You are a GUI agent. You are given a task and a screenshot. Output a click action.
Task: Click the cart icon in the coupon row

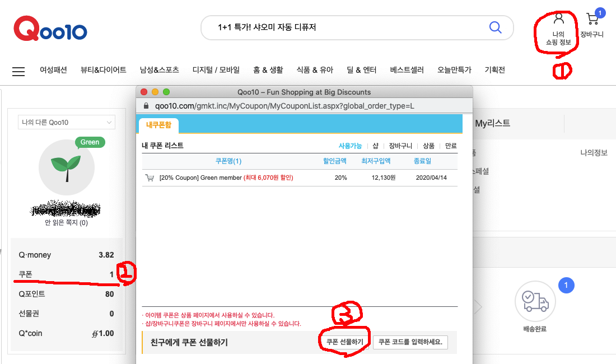150,178
